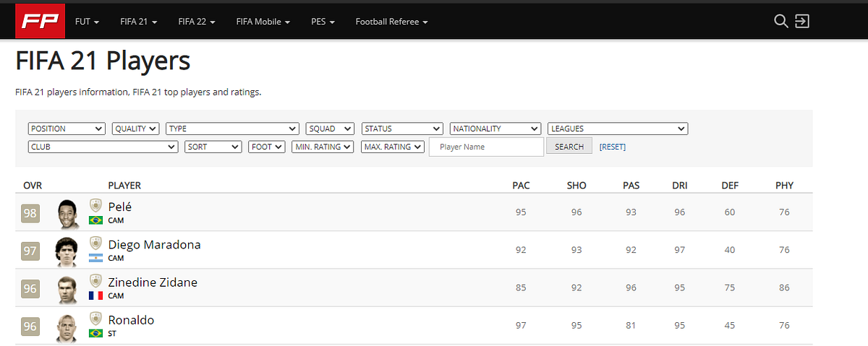Image resolution: width=868 pixels, height=346 pixels.
Task: Expand the SQUAD dropdown filter
Action: (330, 129)
